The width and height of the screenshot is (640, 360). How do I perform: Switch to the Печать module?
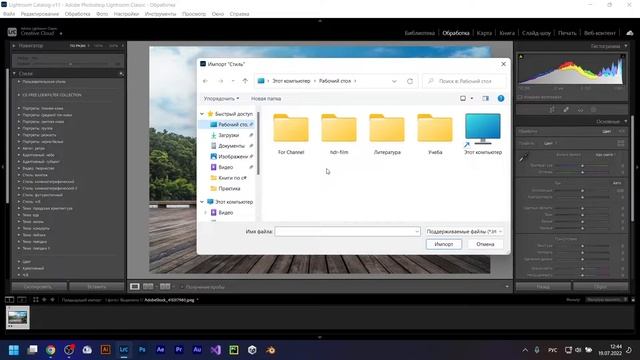[x=567, y=33]
